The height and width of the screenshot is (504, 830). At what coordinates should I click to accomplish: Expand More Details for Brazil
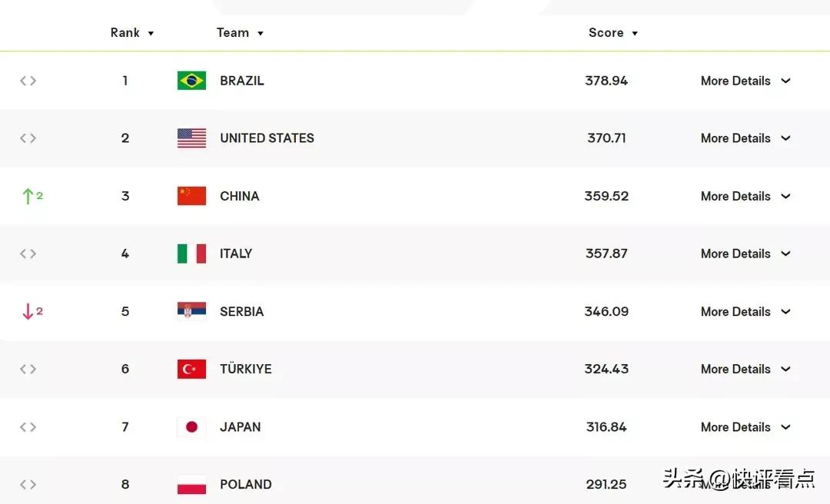tap(745, 81)
